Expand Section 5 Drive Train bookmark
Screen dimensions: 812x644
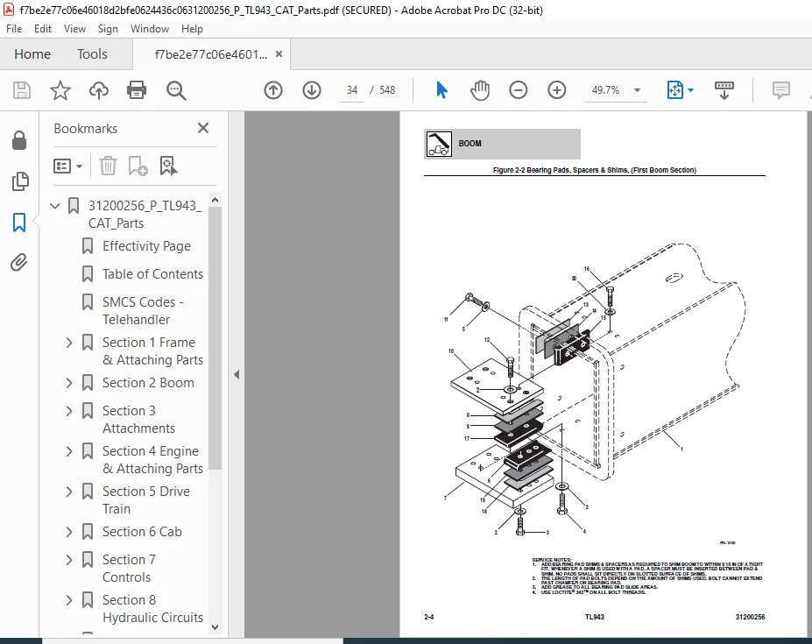point(69,492)
